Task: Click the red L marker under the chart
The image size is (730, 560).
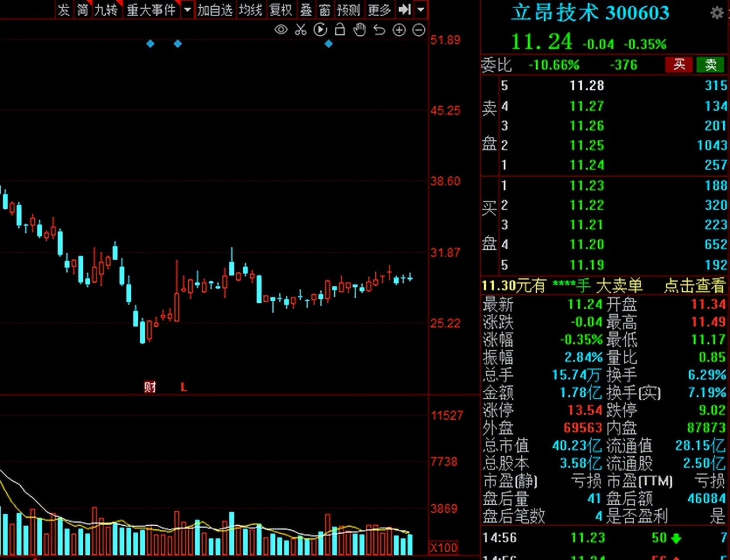Action: click(184, 387)
